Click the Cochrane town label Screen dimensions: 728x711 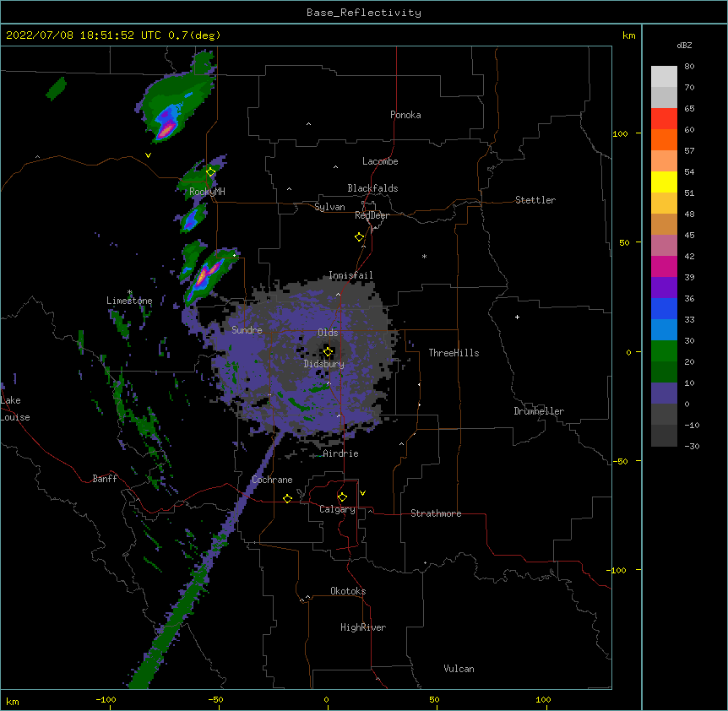272,480
